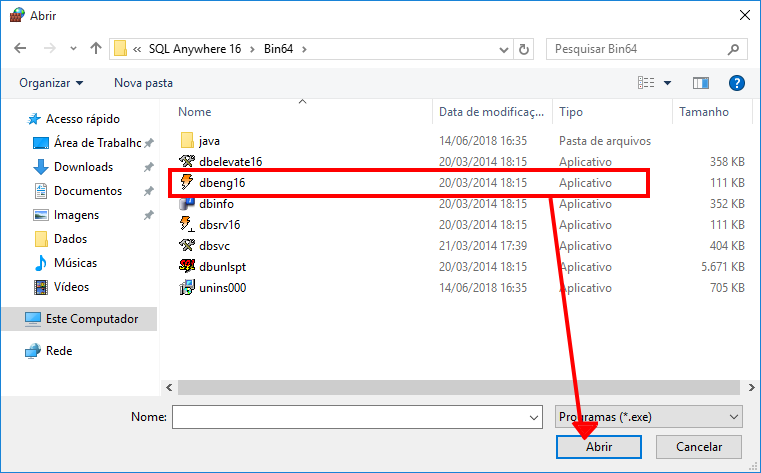761x473 pixels.
Task: Expand chevron after Bin64 breadcrumb
Action: pos(304,49)
